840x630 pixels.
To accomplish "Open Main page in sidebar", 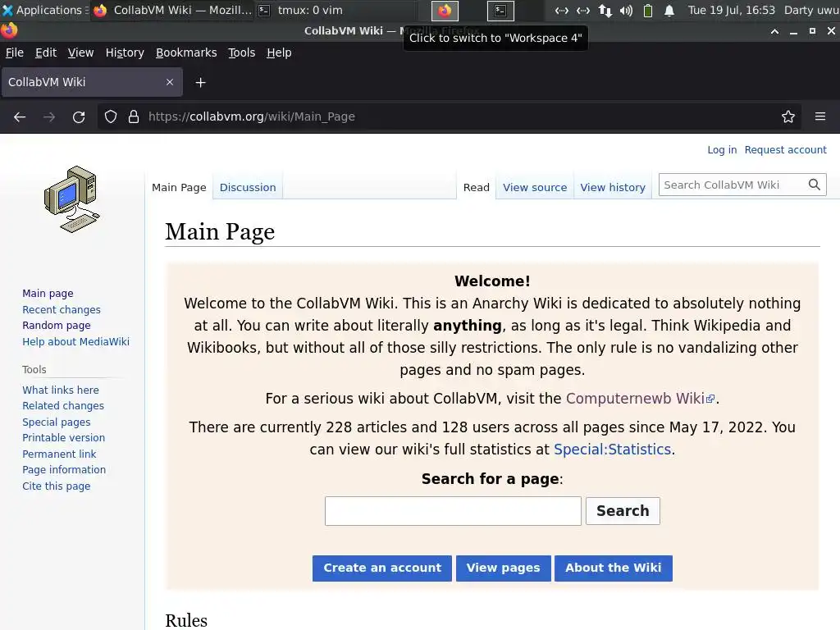I will [48, 294].
